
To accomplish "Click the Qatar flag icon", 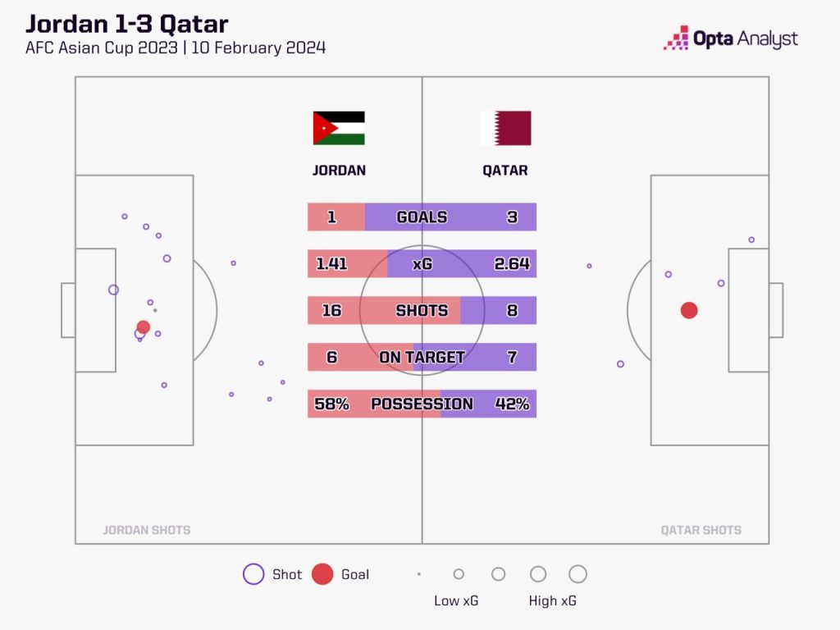I will pos(505,128).
